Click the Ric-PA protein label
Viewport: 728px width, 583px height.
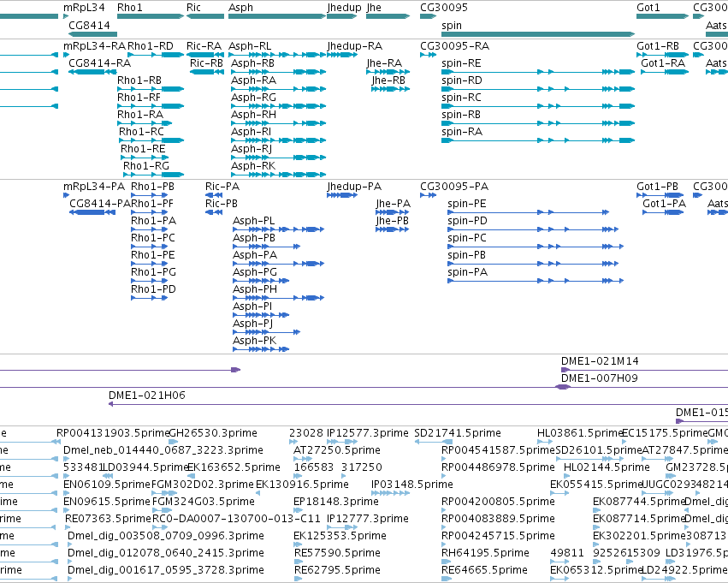pos(222,187)
